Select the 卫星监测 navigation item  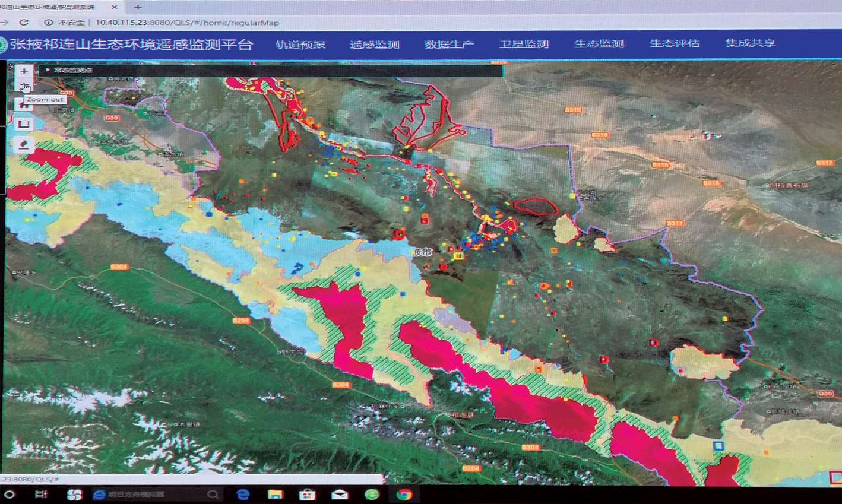(x=524, y=45)
